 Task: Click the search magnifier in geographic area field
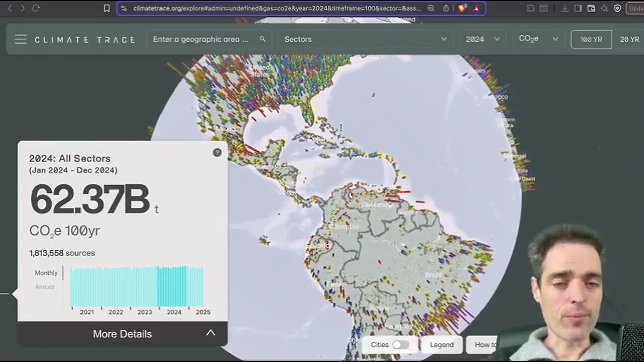point(262,39)
